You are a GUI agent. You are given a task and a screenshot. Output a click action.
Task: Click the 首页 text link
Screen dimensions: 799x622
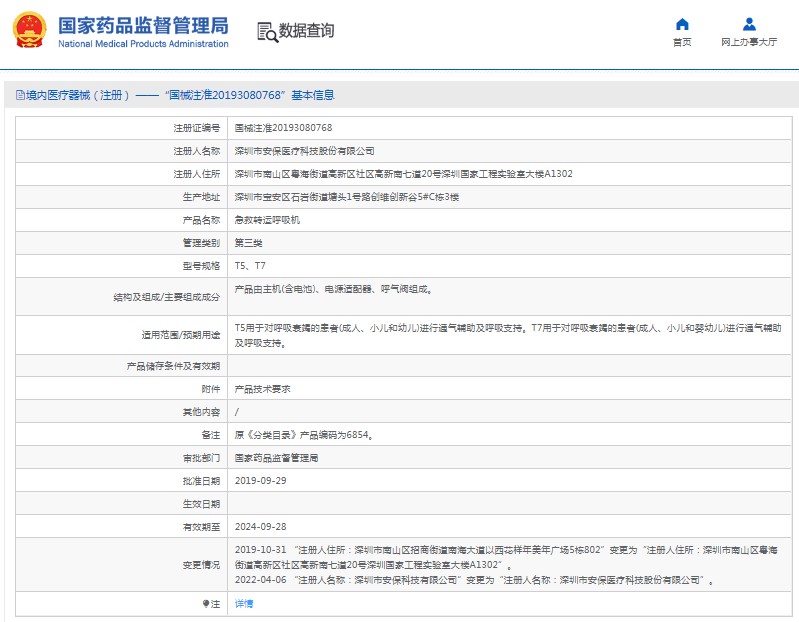click(x=682, y=42)
